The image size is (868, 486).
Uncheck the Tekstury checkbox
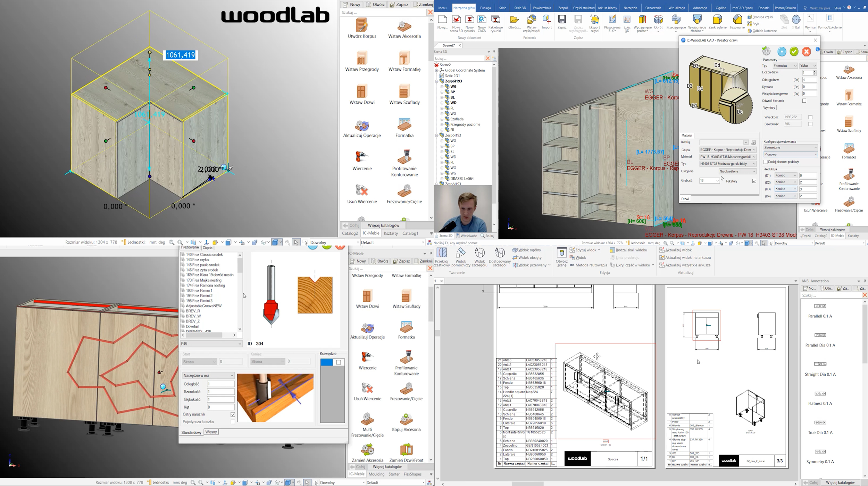754,181
